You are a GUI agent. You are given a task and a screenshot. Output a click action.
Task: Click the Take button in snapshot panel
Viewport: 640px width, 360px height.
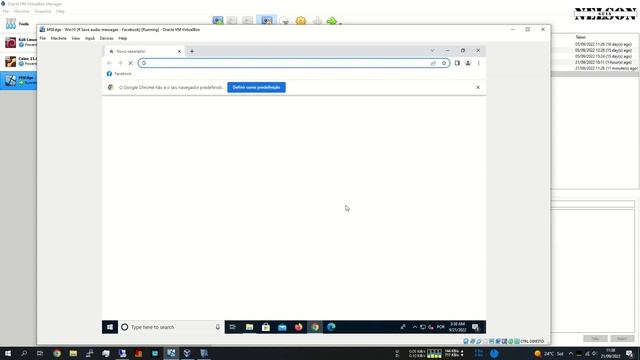tap(595, 339)
